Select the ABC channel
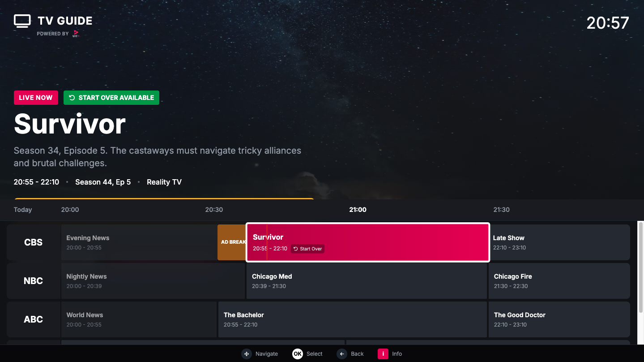Screen dimensions: 644x362 click(x=34, y=319)
